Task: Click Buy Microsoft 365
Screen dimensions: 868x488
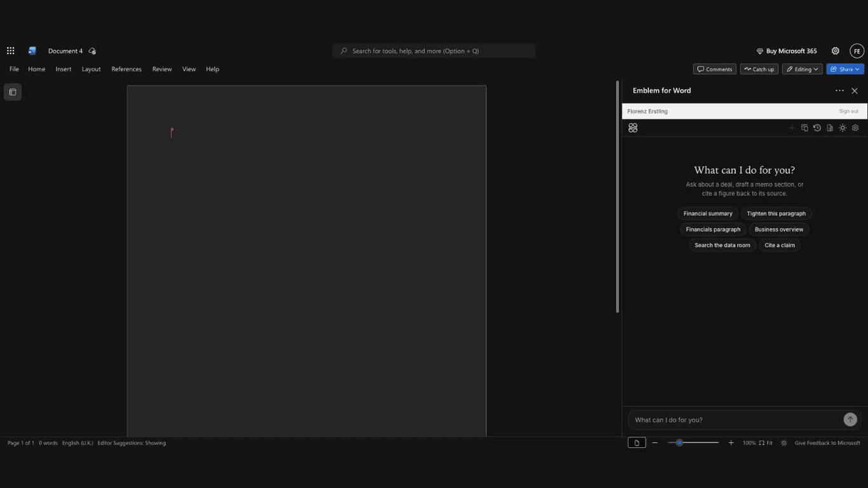Action: tap(787, 51)
